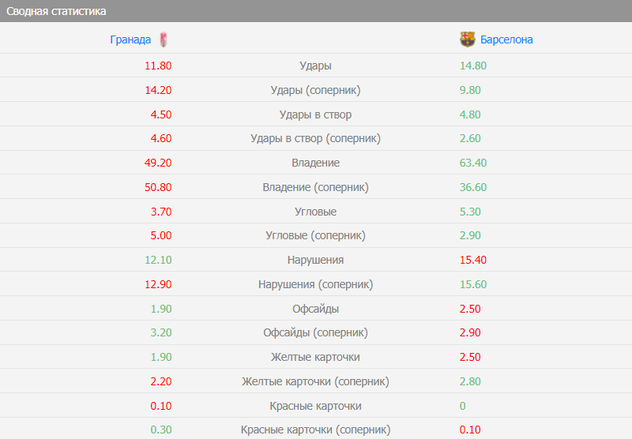Select the Удары row label
This screenshot has width=632, height=439.
(x=316, y=66)
